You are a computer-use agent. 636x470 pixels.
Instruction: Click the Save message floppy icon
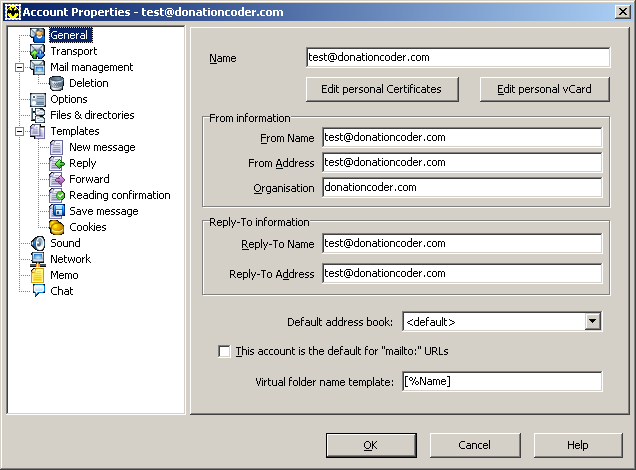coord(56,211)
